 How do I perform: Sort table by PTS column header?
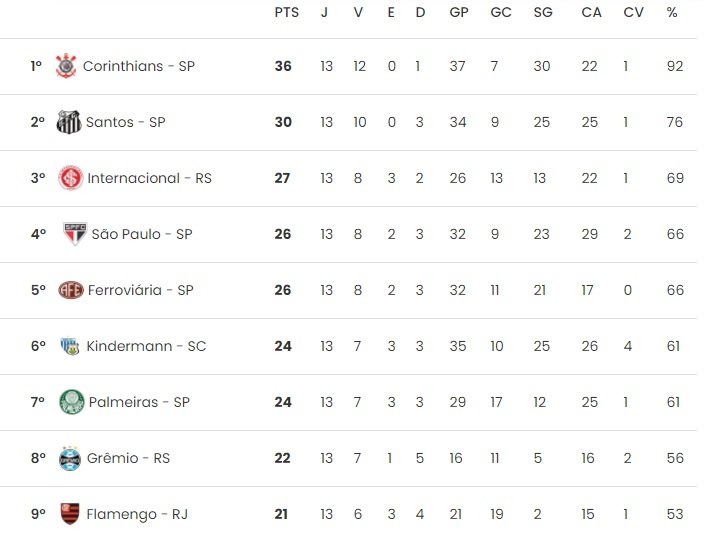[287, 12]
